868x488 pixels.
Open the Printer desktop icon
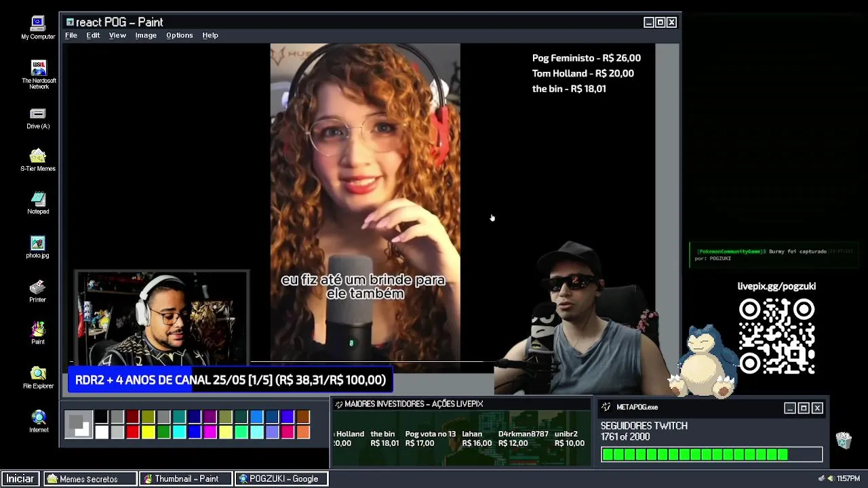click(x=37, y=291)
